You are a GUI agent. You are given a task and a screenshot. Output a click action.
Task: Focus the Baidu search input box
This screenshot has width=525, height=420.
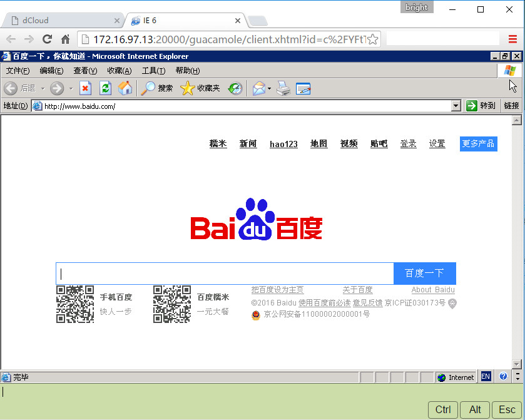225,274
